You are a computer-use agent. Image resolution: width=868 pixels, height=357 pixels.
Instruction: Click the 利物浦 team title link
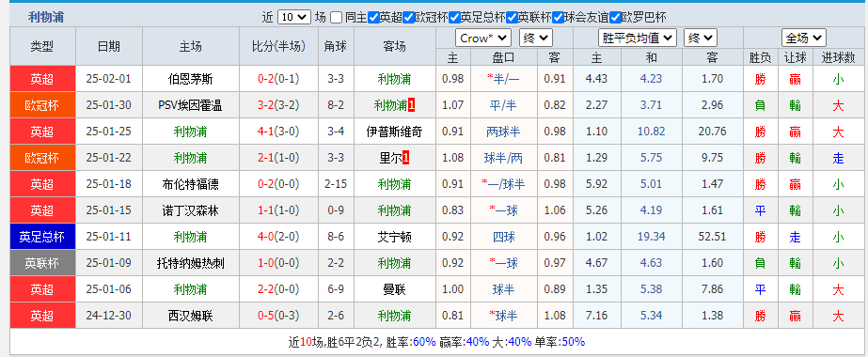click(46, 18)
